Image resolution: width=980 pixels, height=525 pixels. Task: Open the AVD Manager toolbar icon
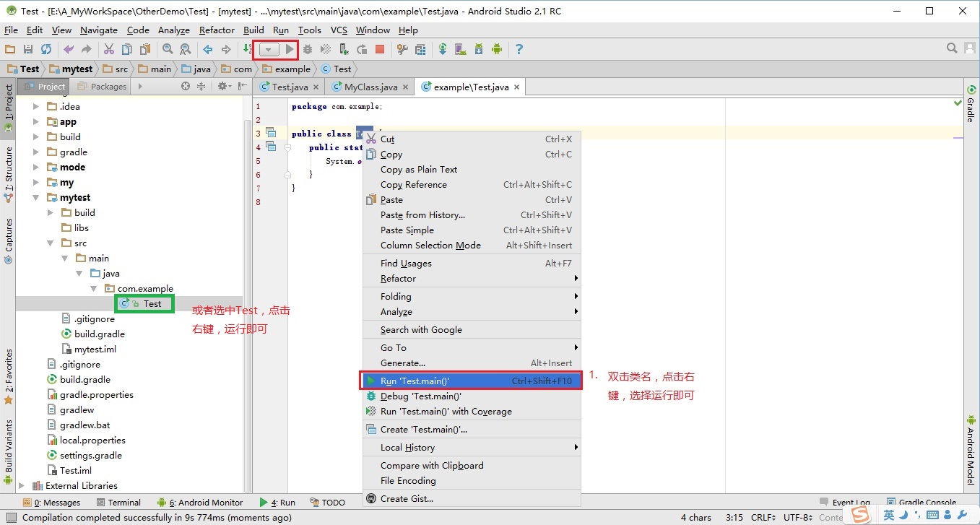tap(461, 49)
